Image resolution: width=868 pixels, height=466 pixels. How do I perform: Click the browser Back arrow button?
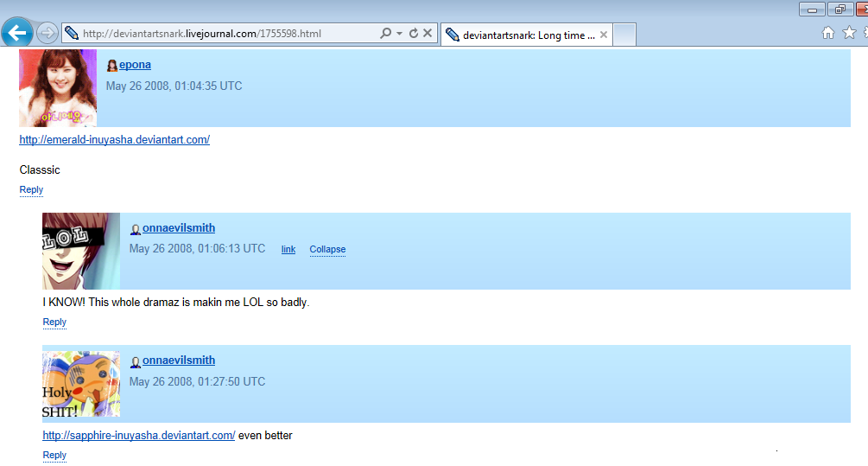[17, 34]
